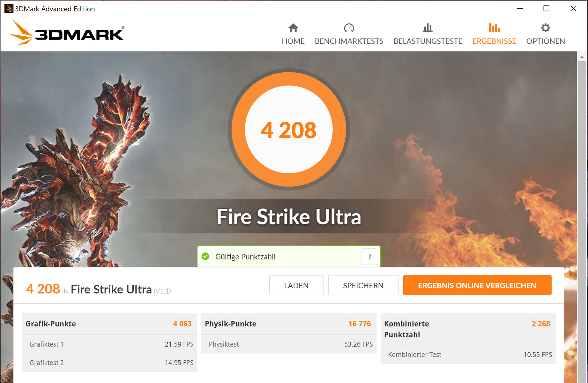The width and height of the screenshot is (588, 383).
Task: Click the LADEN button
Action: pyautogui.click(x=296, y=285)
